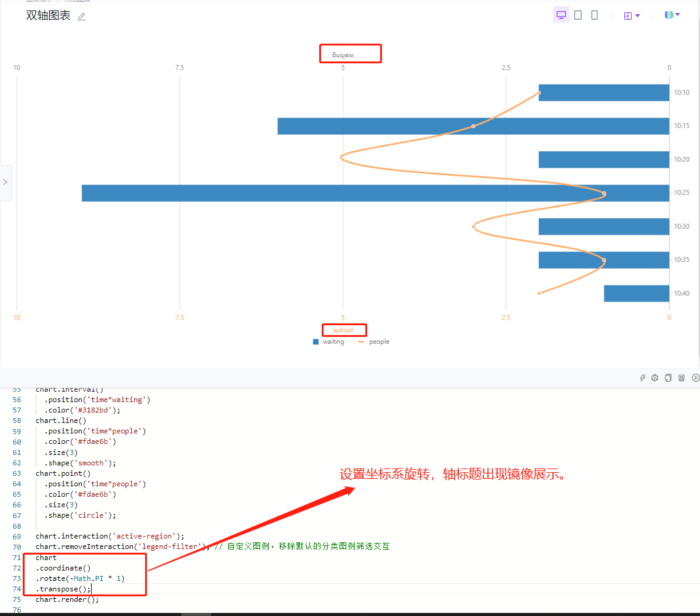
Task: Click the people line point at 10:15
Action: (x=474, y=126)
